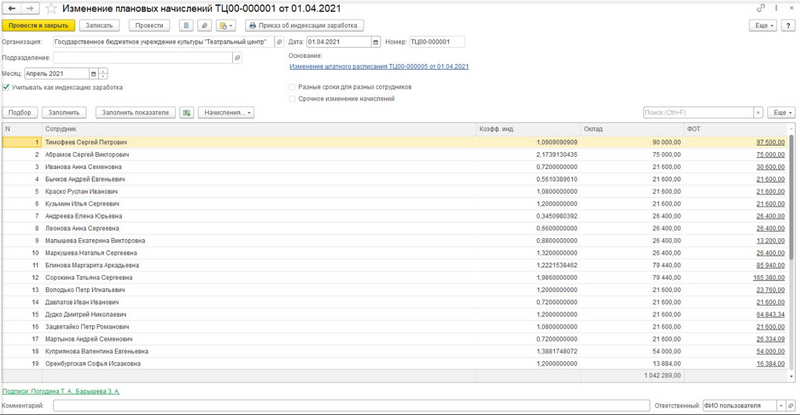Toggle 'Учитывать как индексацию заработка' checkbox
The height and width of the screenshot is (415, 800).
pyautogui.click(x=7, y=87)
